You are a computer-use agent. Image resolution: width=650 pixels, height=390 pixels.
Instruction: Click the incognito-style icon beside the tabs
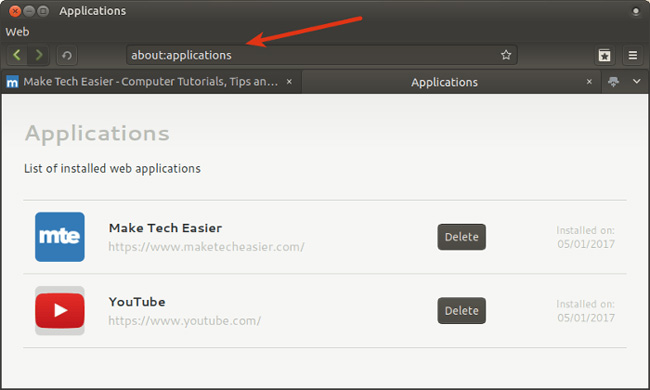tap(613, 82)
